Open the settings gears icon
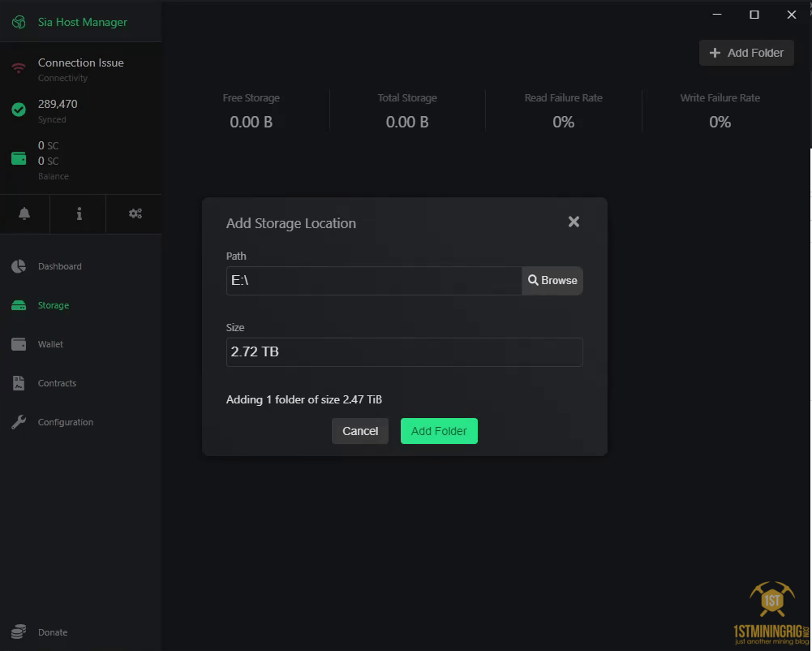Screen dimensions: 812x651 point(135,213)
